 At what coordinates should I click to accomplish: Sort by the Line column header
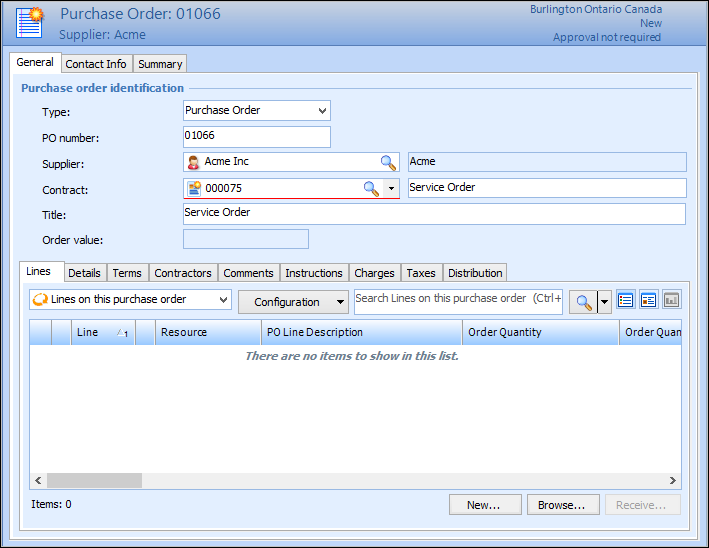pos(103,332)
